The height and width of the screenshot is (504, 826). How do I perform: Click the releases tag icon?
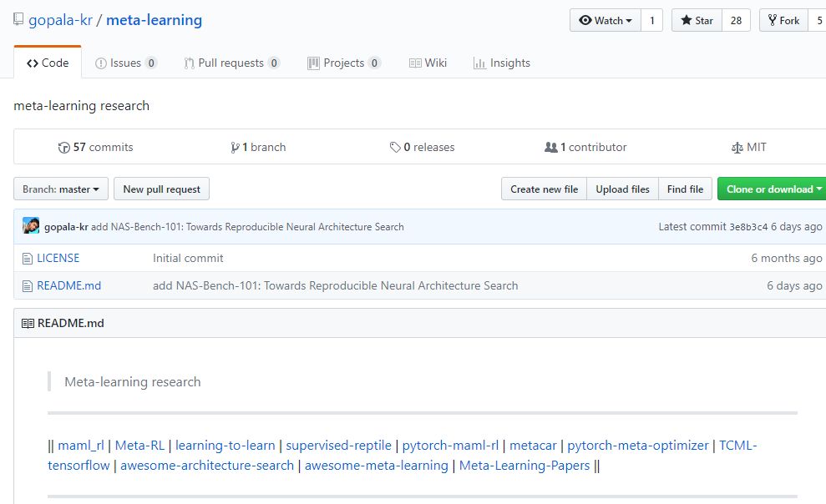coord(395,148)
